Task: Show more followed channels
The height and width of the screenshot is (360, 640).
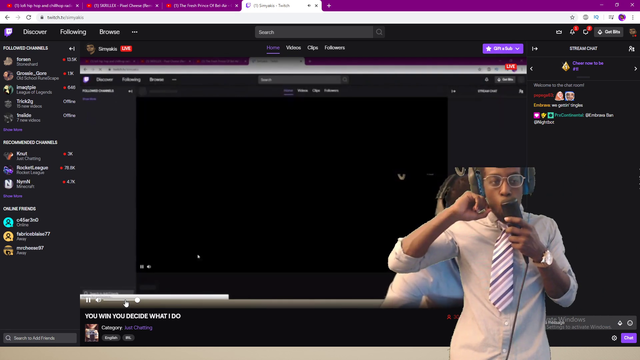Action: [13, 130]
